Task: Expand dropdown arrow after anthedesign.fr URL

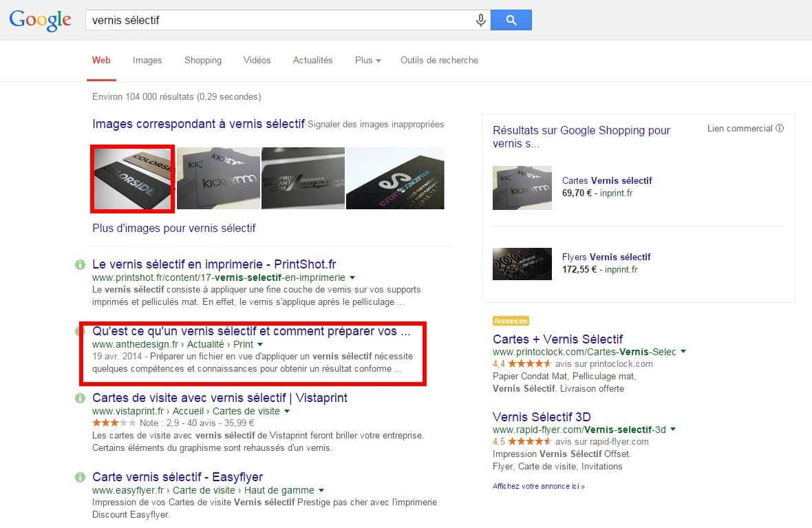Action: 260,345
